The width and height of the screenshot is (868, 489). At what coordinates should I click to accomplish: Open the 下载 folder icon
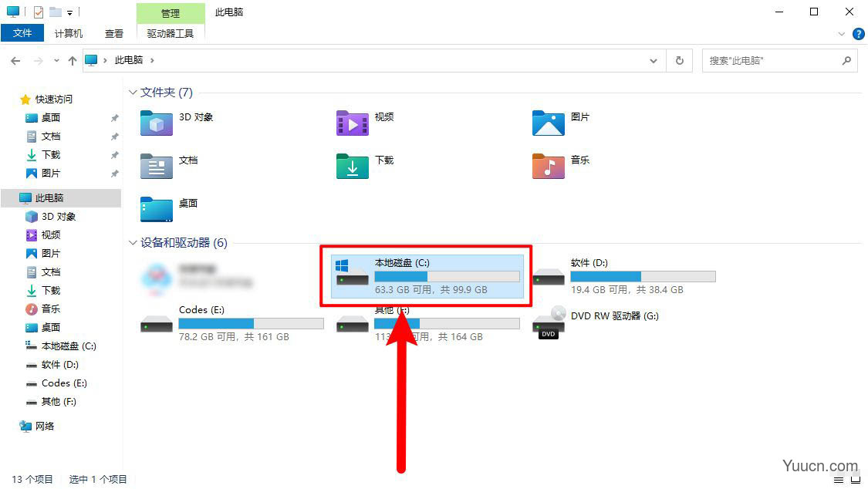(352, 167)
